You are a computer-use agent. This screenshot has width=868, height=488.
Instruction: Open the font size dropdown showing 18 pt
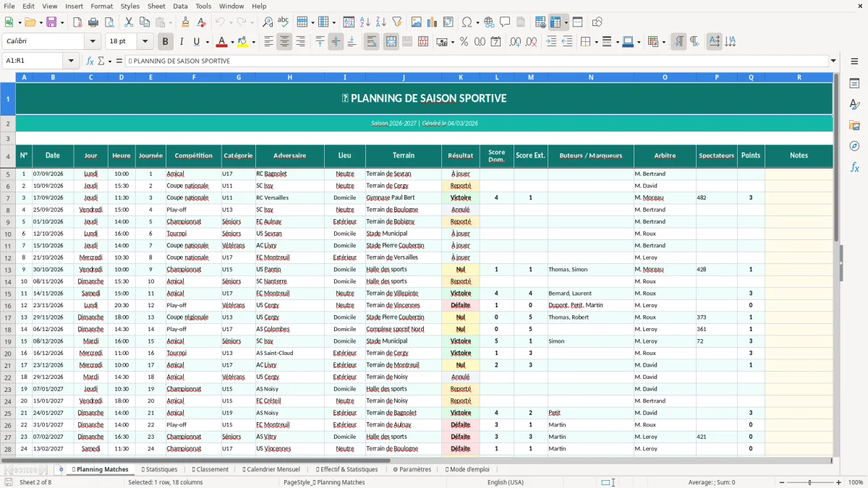[145, 42]
